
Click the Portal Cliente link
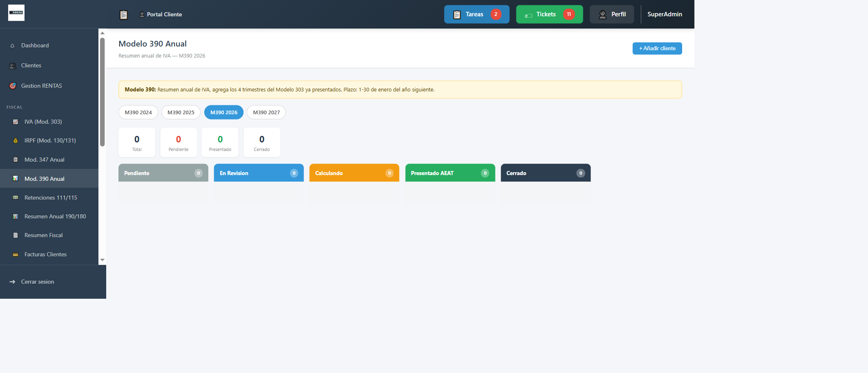161,14
